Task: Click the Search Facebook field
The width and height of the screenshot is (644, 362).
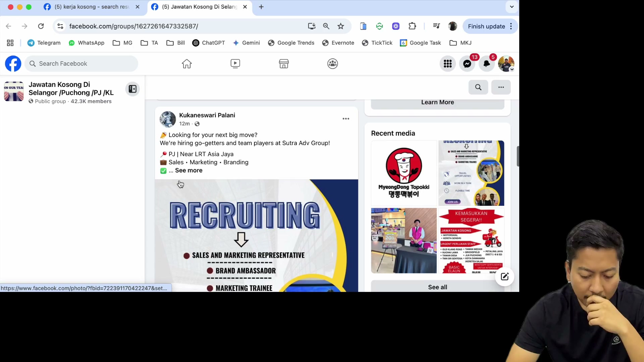Action: 81,64
